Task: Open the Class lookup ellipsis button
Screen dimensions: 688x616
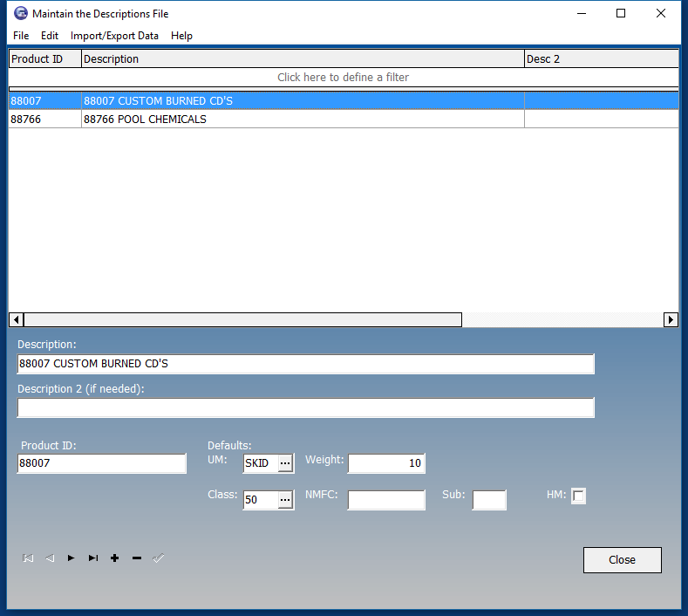Action: click(285, 500)
